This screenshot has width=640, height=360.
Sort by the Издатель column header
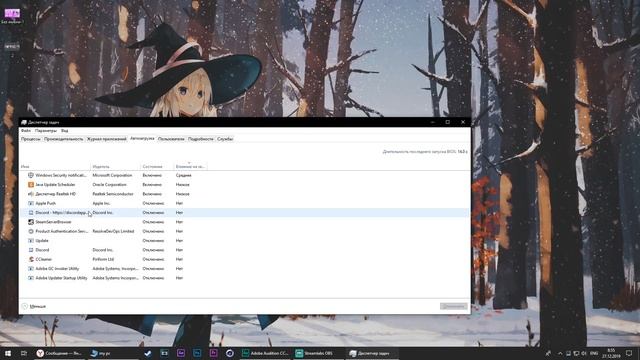point(116,167)
